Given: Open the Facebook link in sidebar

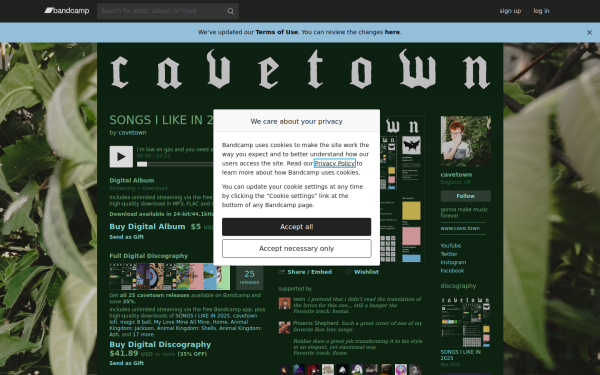Looking at the screenshot, I should (x=452, y=271).
